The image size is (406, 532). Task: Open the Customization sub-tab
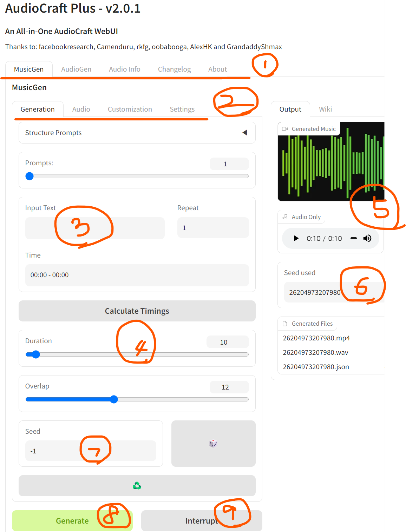click(x=130, y=109)
